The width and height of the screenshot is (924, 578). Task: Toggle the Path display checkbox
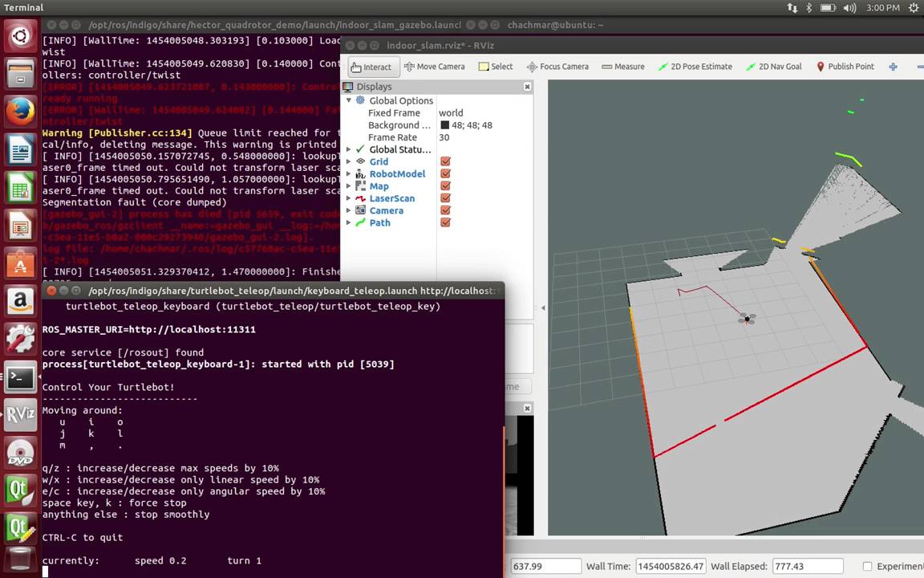(445, 222)
